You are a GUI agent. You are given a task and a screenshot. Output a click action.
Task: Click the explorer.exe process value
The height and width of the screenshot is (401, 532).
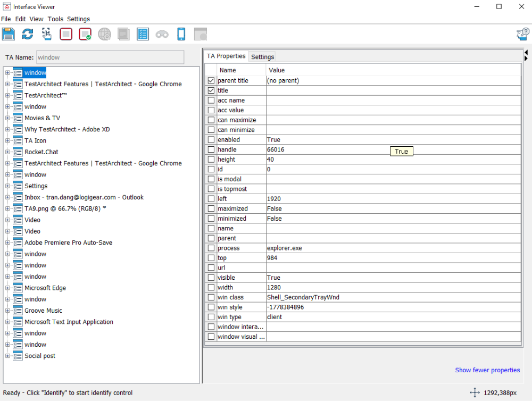point(284,248)
